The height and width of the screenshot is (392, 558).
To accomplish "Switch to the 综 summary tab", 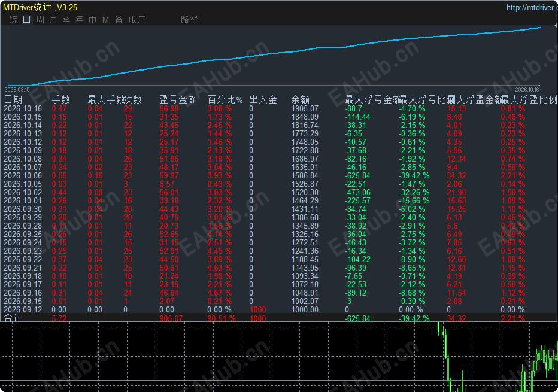I will coord(14,20).
